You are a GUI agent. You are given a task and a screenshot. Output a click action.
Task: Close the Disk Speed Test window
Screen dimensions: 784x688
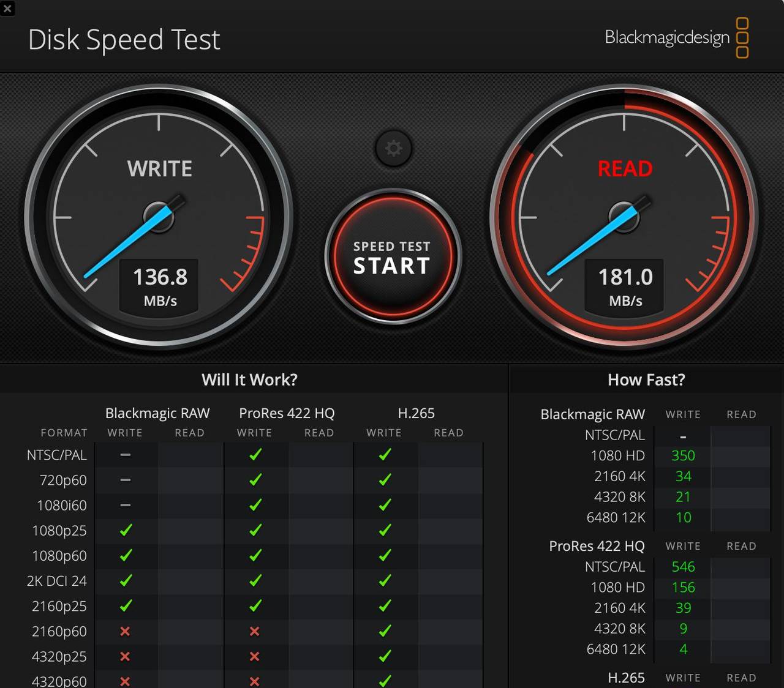pyautogui.click(x=7, y=9)
